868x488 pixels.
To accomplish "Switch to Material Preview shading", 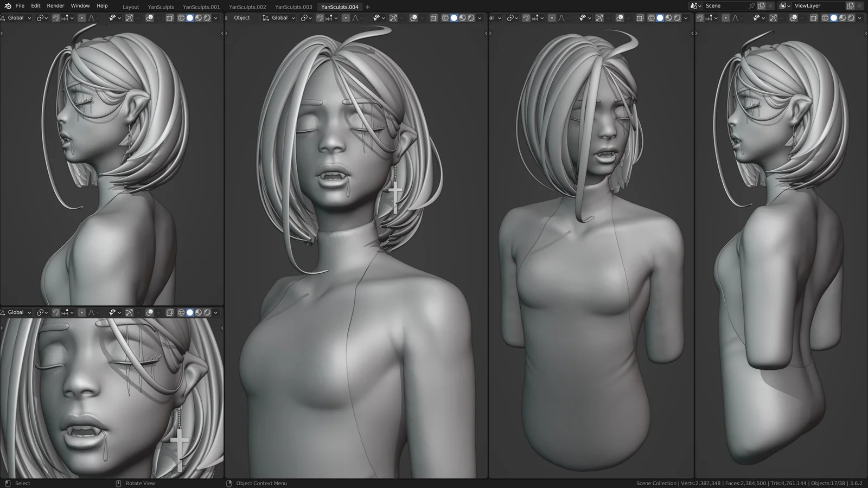I will [x=197, y=18].
